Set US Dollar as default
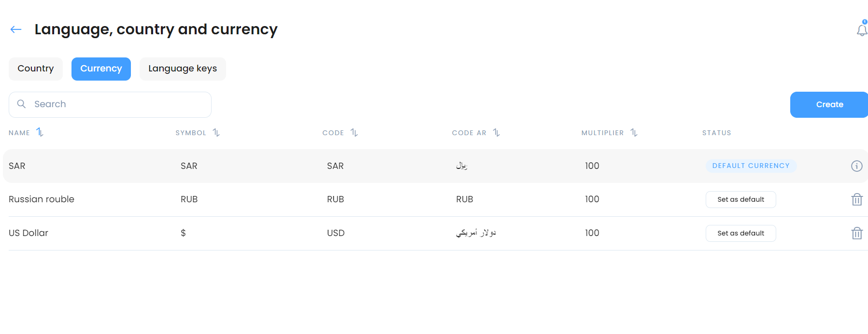The width and height of the screenshot is (868, 334). click(740, 233)
